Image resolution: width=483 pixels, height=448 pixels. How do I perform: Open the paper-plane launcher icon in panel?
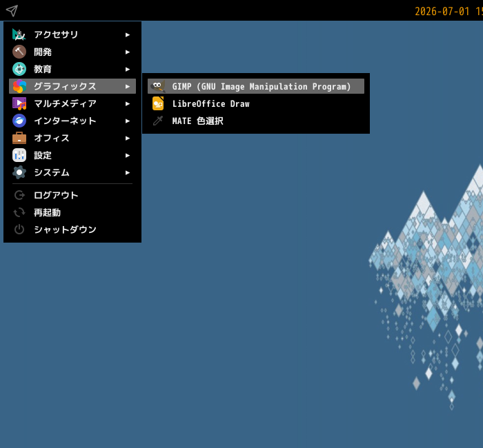coord(12,11)
